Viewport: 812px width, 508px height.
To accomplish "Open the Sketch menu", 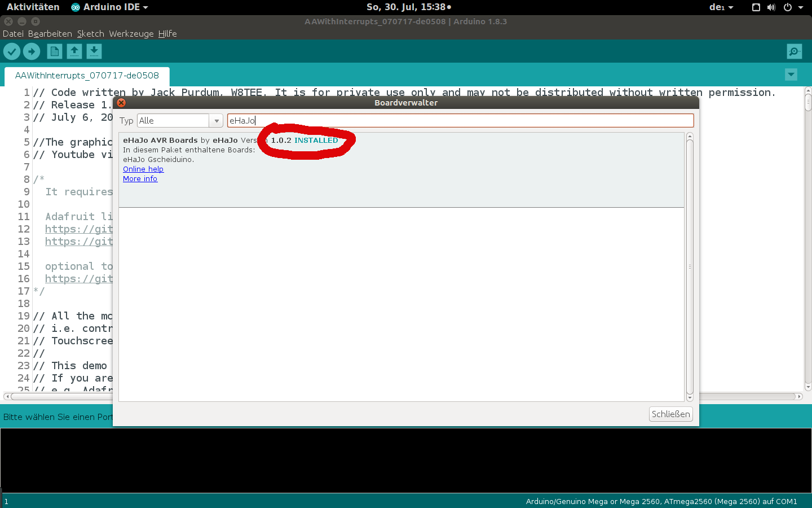I will [x=91, y=34].
